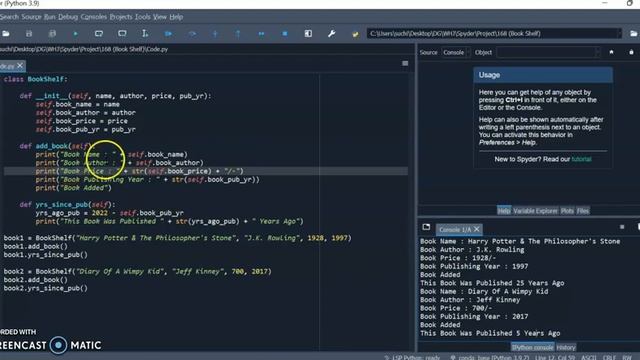The height and width of the screenshot is (360, 640).
Task: Click the Help pane home icon
Action: coord(611,52)
